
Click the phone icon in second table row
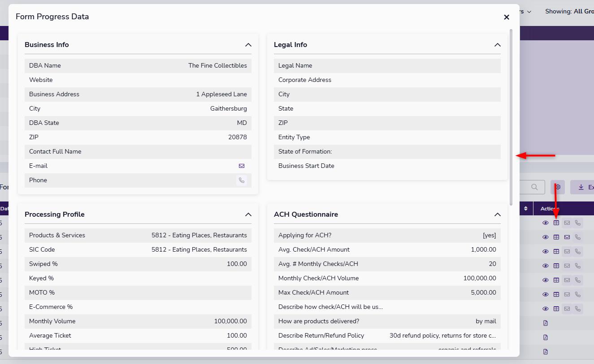pos(578,237)
